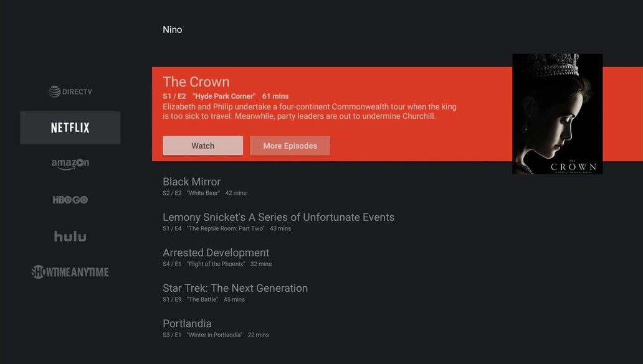This screenshot has height=364, width=643.
Task: Open the Showtime Anytime logo
Action: 70,272
